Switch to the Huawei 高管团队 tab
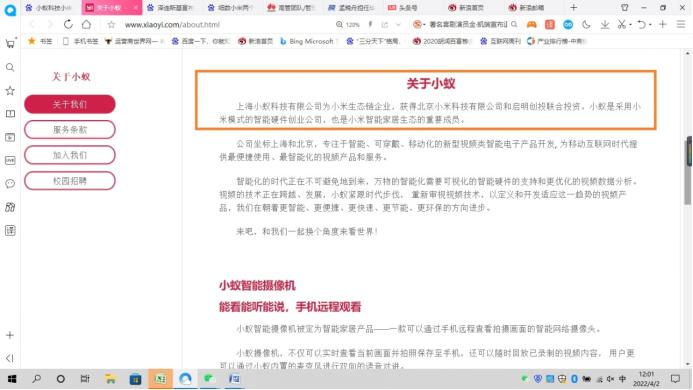The width and height of the screenshot is (693, 390). click(x=292, y=8)
